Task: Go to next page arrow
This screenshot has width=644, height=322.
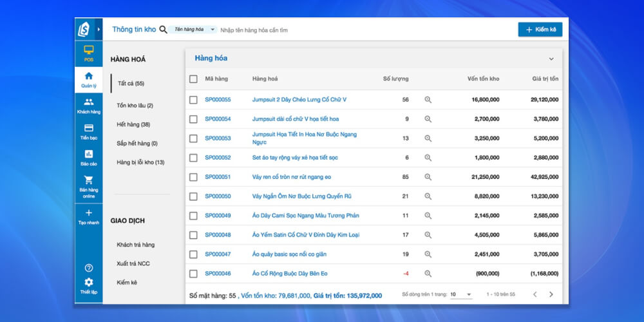Action: point(551,294)
